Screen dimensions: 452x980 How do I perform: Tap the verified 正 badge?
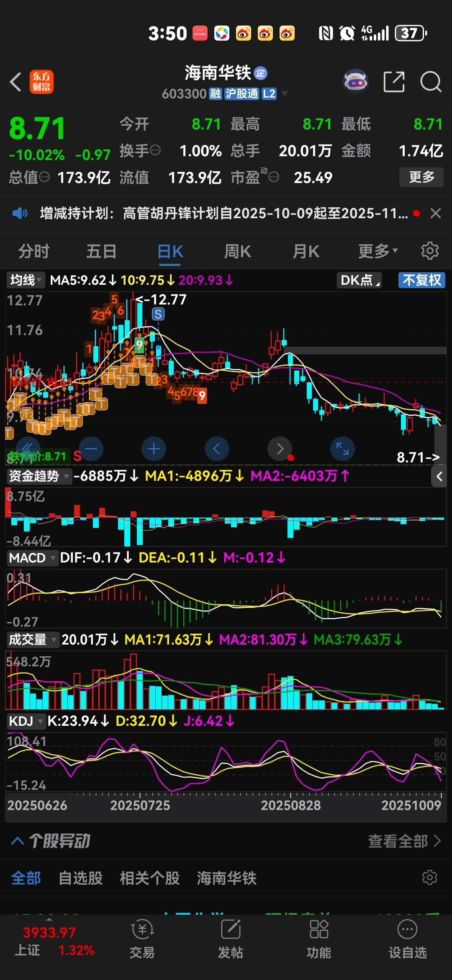point(260,73)
